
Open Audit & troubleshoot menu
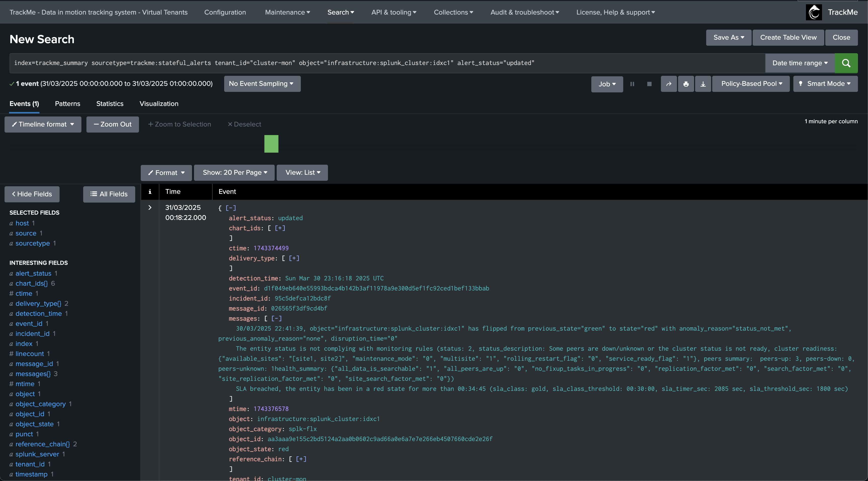tap(525, 13)
